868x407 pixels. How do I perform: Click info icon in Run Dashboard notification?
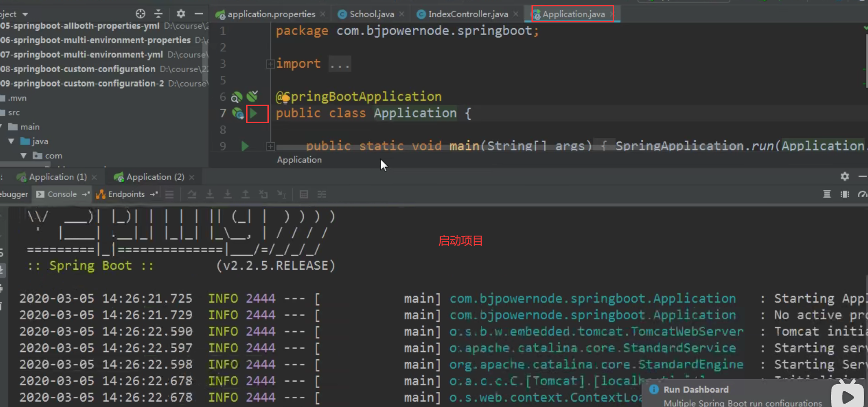[654, 389]
